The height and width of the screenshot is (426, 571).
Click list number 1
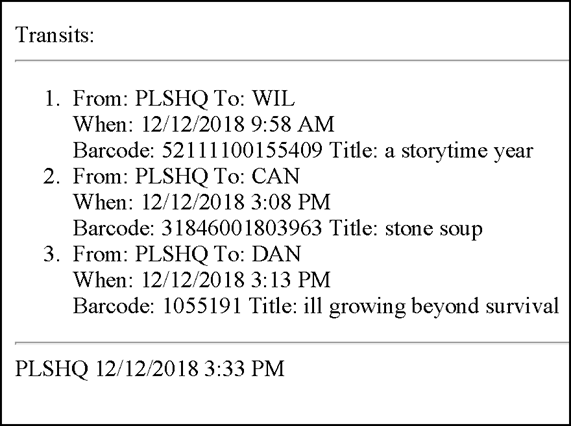[x=52, y=98]
